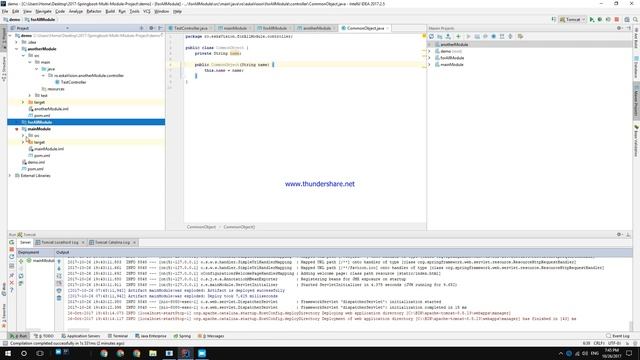Open the VCS menu

click(x=147, y=11)
